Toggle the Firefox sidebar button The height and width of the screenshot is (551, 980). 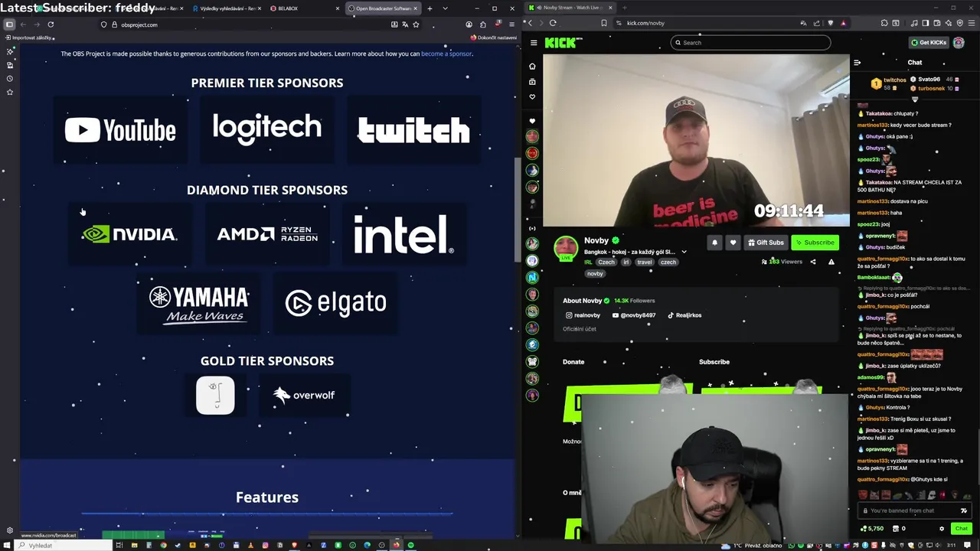click(x=9, y=24)
